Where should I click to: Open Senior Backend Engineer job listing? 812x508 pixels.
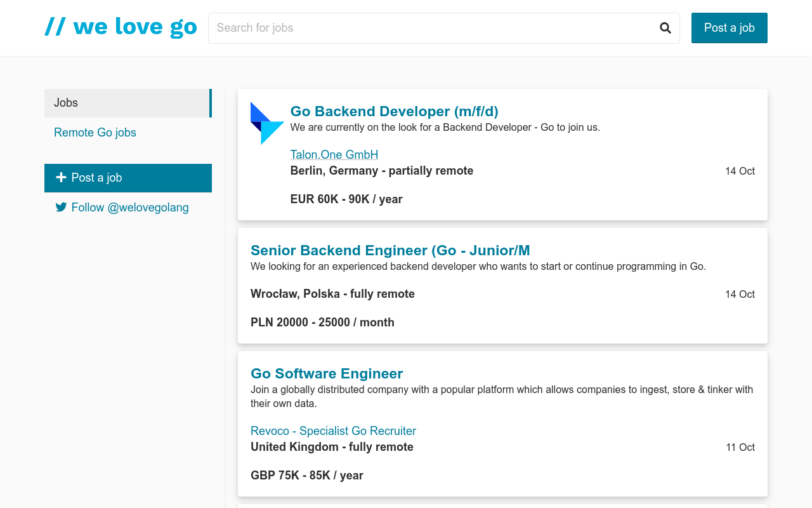point(390,250)
